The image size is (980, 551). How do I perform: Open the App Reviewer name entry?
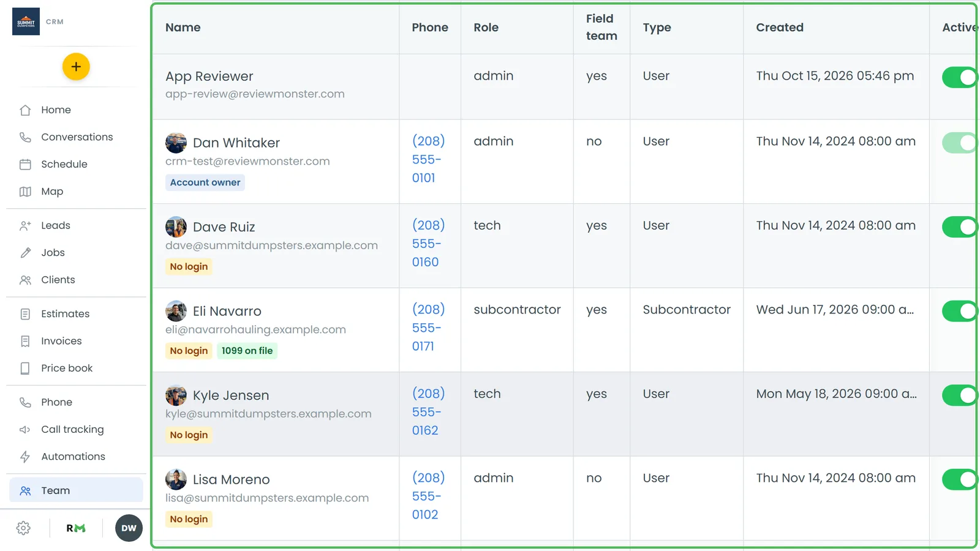pos(209,77)
